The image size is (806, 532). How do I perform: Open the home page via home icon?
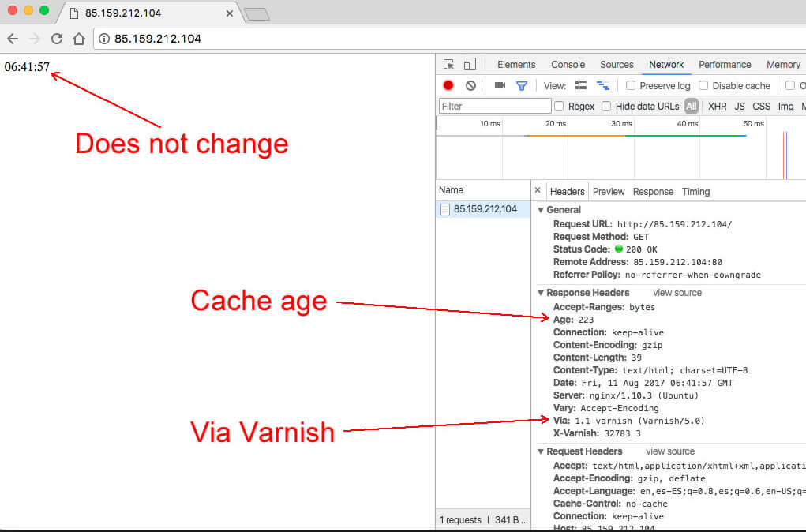(79, 39)
